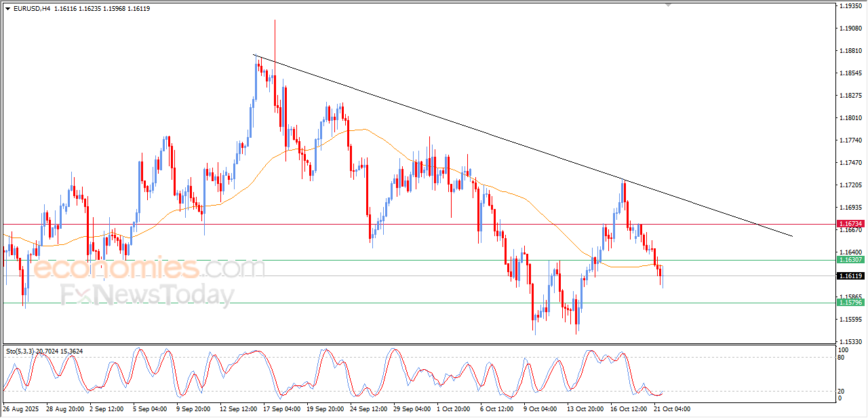This screenshot has width=868, height=418.
Task: Click the chart shift triangle marker at top
Action: pos(669,5)
